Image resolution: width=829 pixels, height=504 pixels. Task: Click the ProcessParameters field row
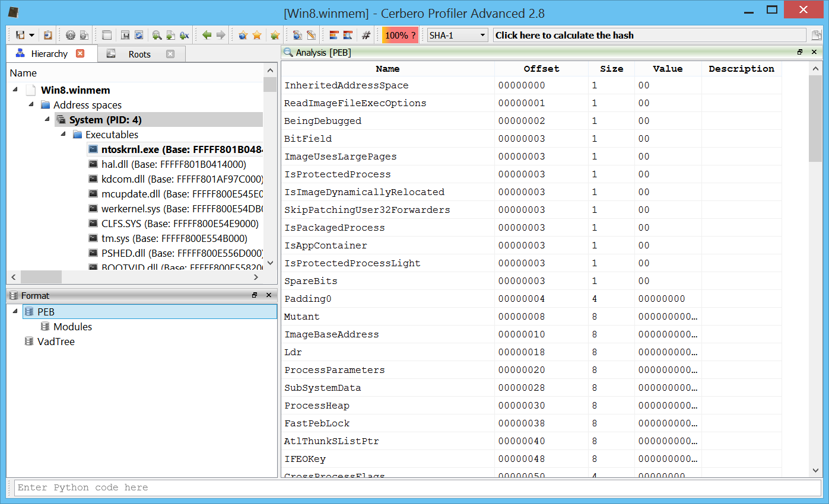531,370
